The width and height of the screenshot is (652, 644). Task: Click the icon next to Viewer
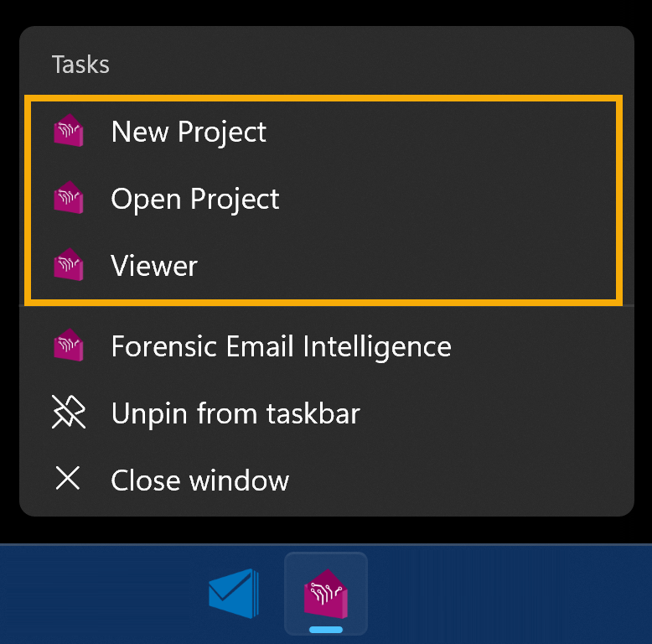(x=68, y=267)
